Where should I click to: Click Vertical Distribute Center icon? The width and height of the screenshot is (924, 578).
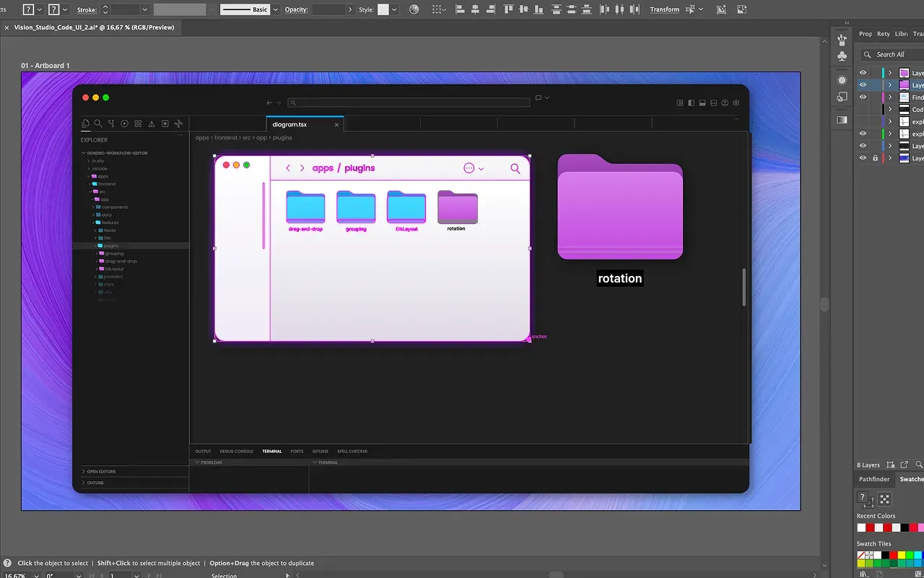(572, 9)
